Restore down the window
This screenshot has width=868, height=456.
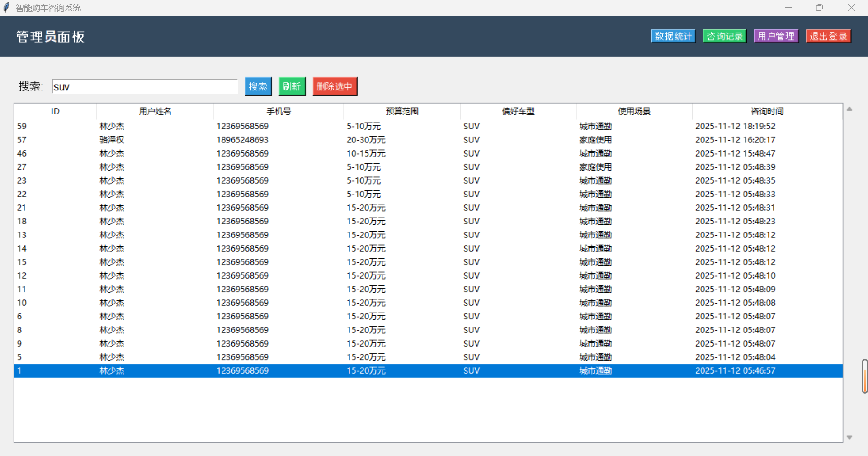819,8
